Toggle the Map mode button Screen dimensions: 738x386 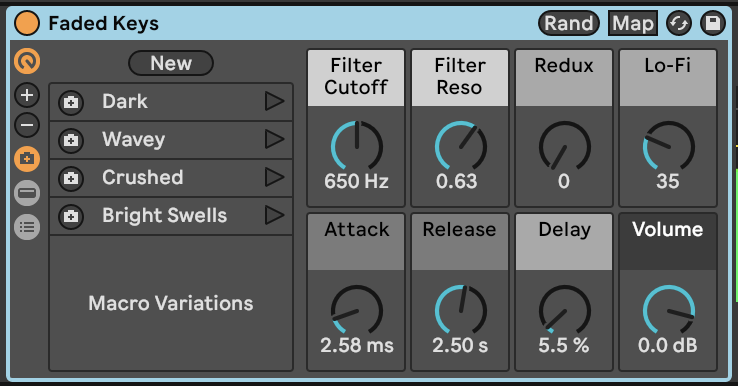633,23
